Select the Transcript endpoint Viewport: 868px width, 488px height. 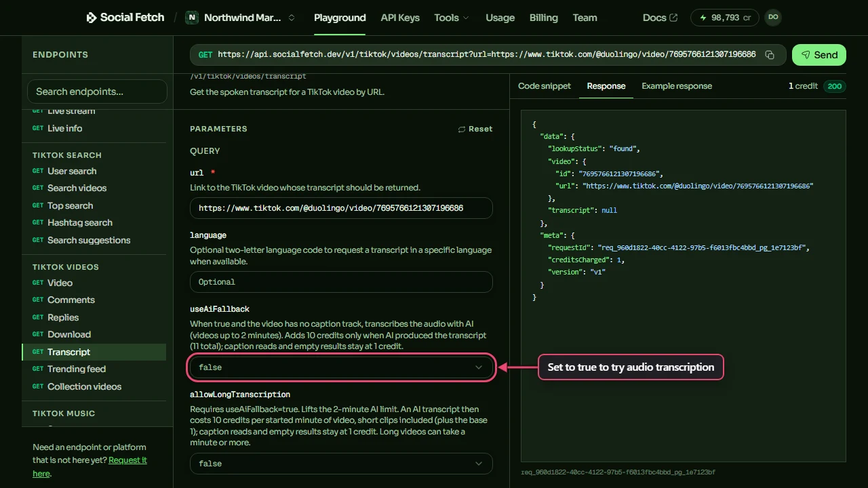pos(94,352)
